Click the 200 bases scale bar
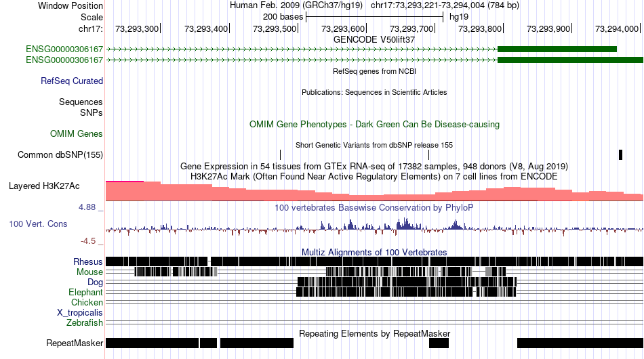The width and height of the screenshot is (644, 359). coord(375,17)
